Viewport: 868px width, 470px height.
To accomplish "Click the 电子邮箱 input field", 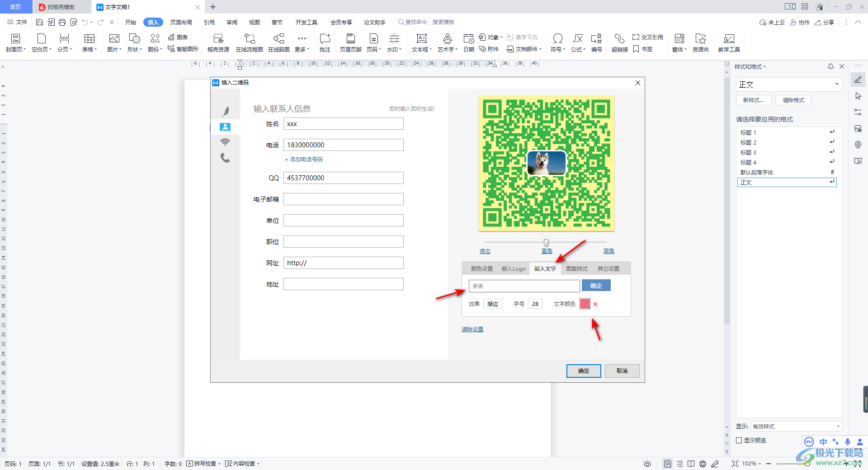I will tap(344, 199).
